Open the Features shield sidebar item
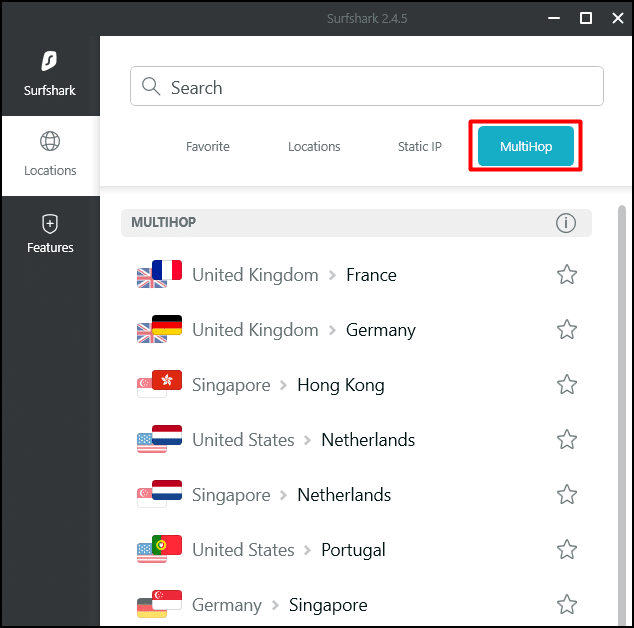The image size is (634, 628). tap(50, 234)
